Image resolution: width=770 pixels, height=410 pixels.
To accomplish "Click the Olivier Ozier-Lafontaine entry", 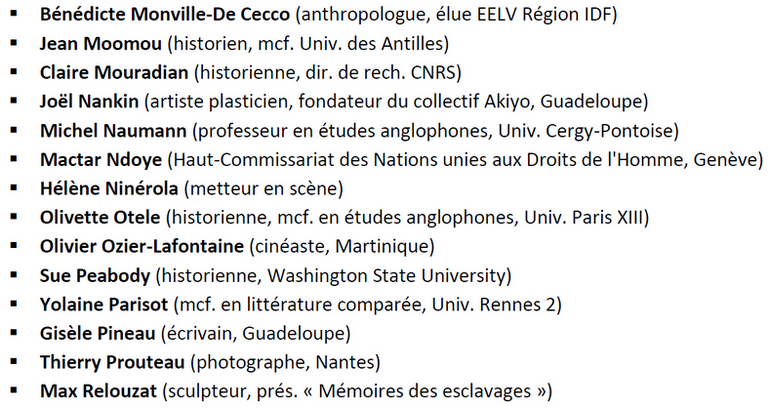I will (x=142, y=246).
